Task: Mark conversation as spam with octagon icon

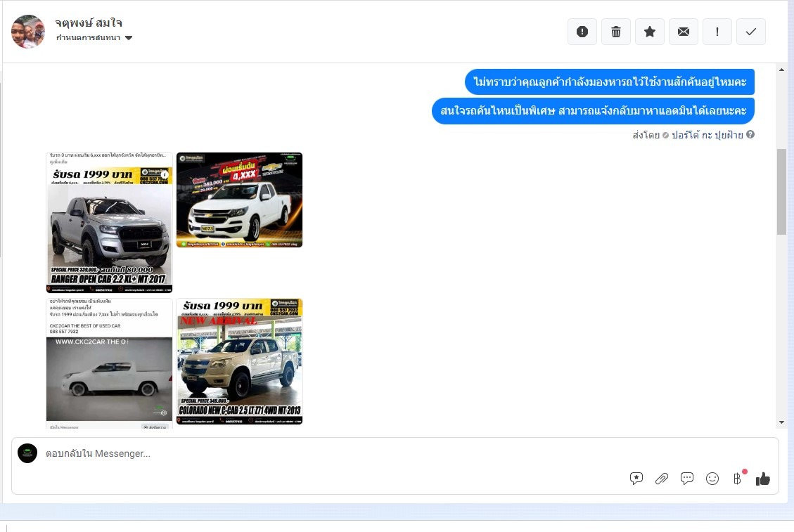Action: coord(582,32)
